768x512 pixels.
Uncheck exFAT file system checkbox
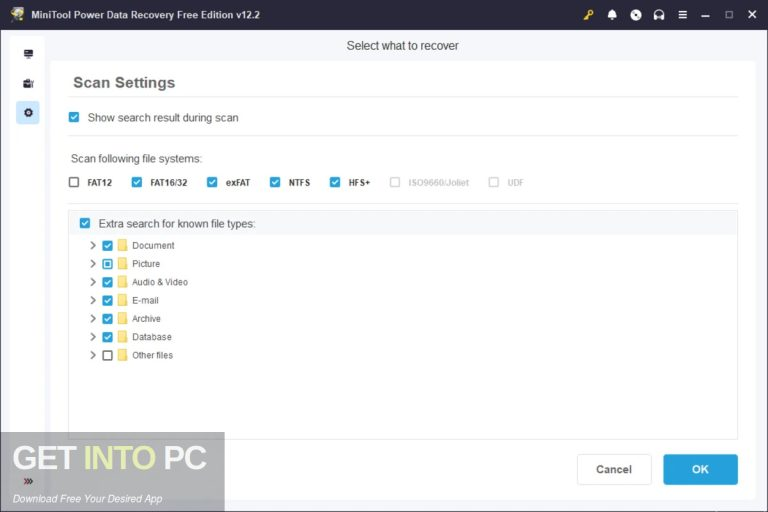(x=212, y=182)
